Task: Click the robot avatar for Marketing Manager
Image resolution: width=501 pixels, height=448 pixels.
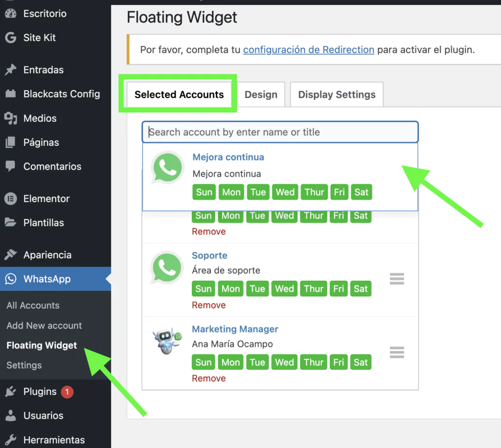Action: (x=167, y=340)
